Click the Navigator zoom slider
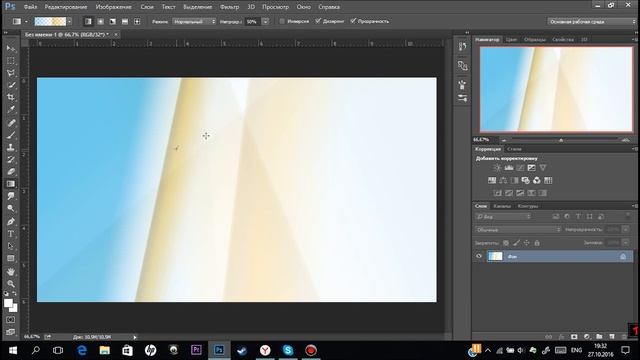640x360 pixels. point(561,140)
